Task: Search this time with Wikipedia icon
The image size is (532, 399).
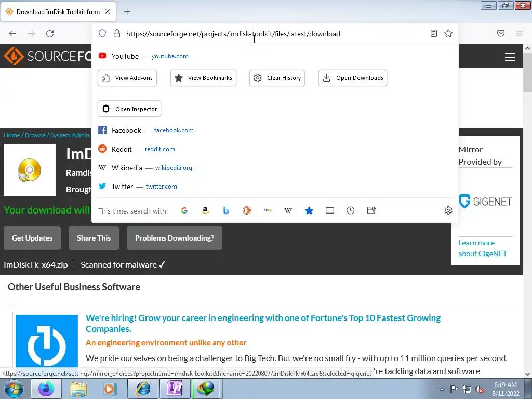Action: 288,210
